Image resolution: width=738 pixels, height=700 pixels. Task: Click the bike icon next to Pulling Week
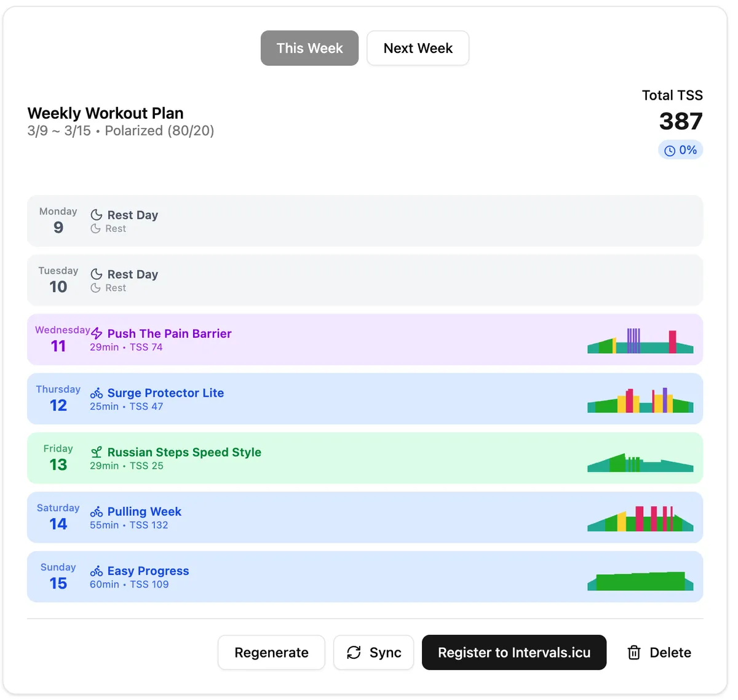pos(97,512)
